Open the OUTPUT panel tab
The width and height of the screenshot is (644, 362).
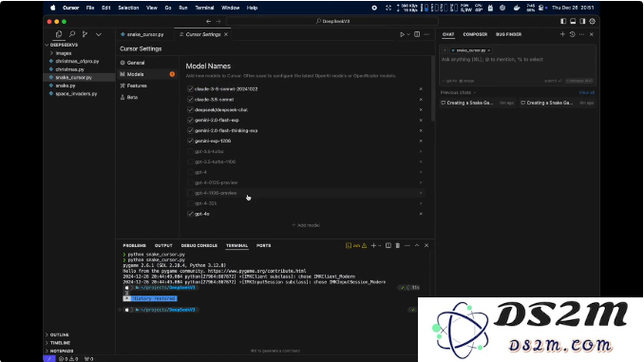[163, 246]
